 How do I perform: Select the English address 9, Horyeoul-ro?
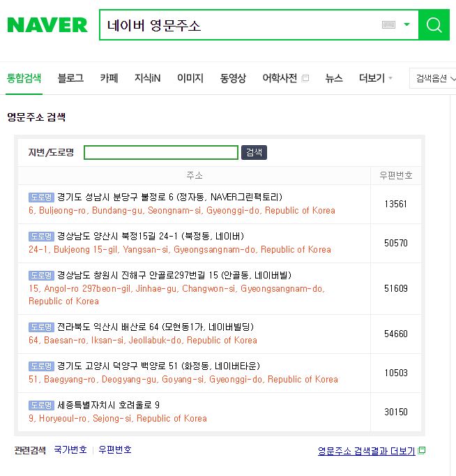click(x=118, y=419)
